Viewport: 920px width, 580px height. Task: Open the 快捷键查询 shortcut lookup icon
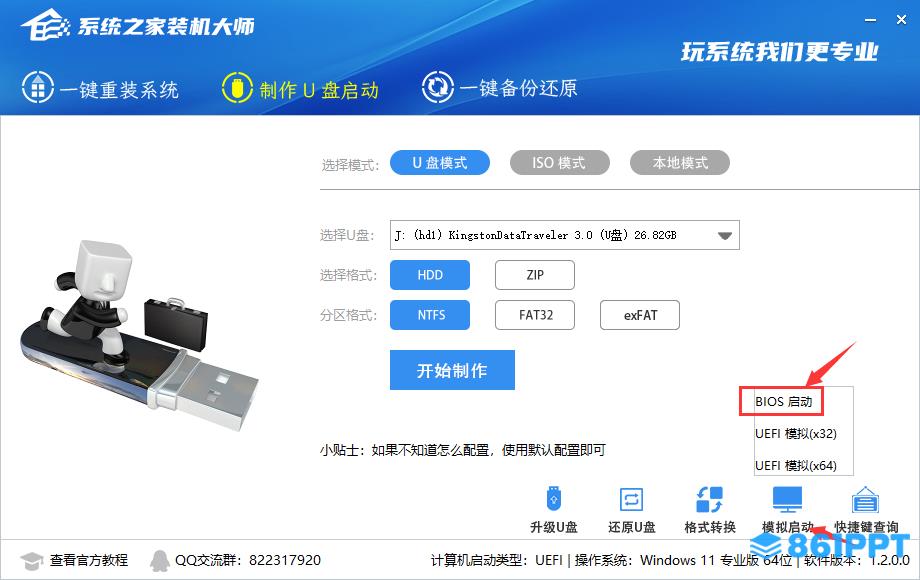click(865, 500)
